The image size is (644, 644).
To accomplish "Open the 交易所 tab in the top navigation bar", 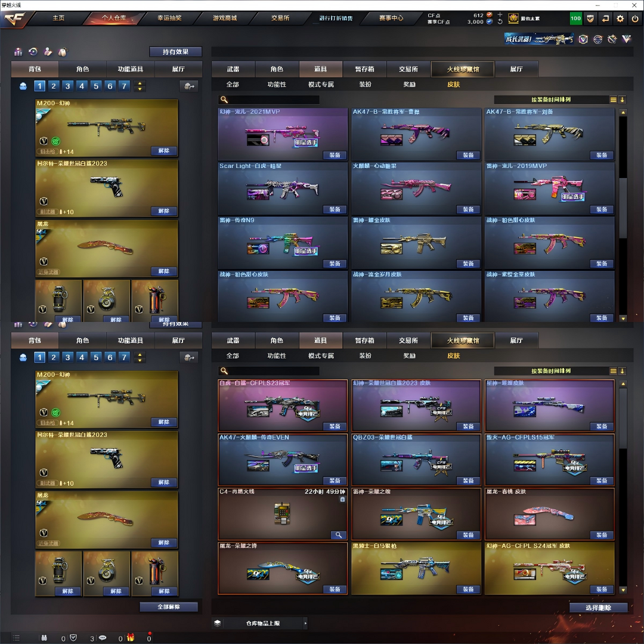I will coord(280,18).
